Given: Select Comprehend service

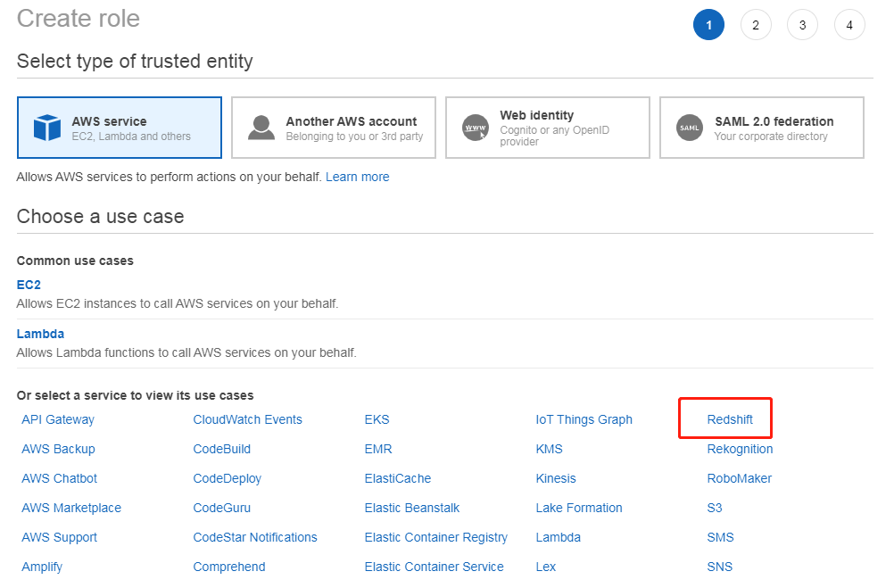Looking at the screenshot, I should click(229, 567).
